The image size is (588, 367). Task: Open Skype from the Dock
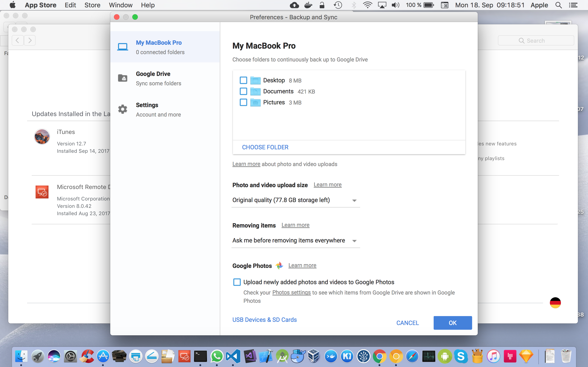tap(461, 356)
